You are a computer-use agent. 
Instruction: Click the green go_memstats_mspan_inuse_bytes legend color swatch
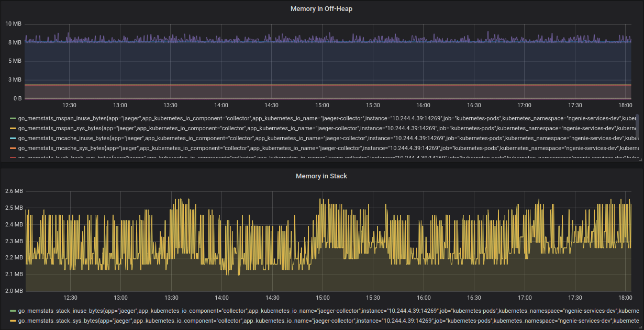(13, 119)
